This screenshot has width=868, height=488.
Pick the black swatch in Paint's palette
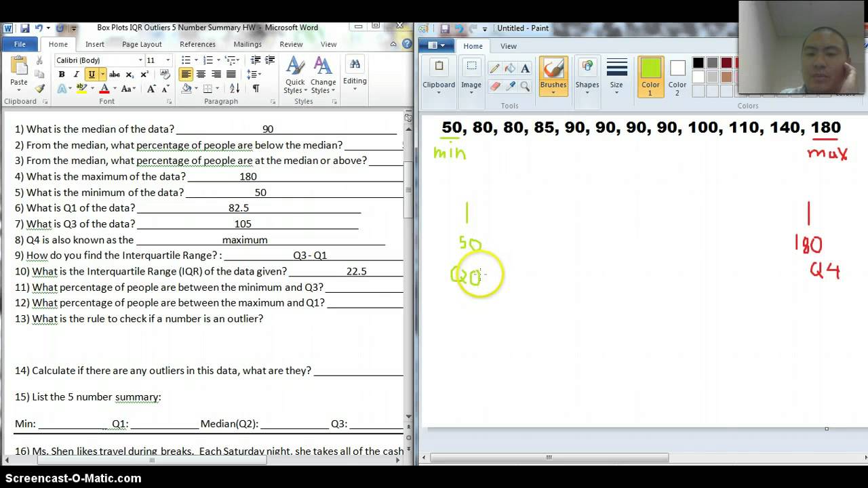coord(698,63)
